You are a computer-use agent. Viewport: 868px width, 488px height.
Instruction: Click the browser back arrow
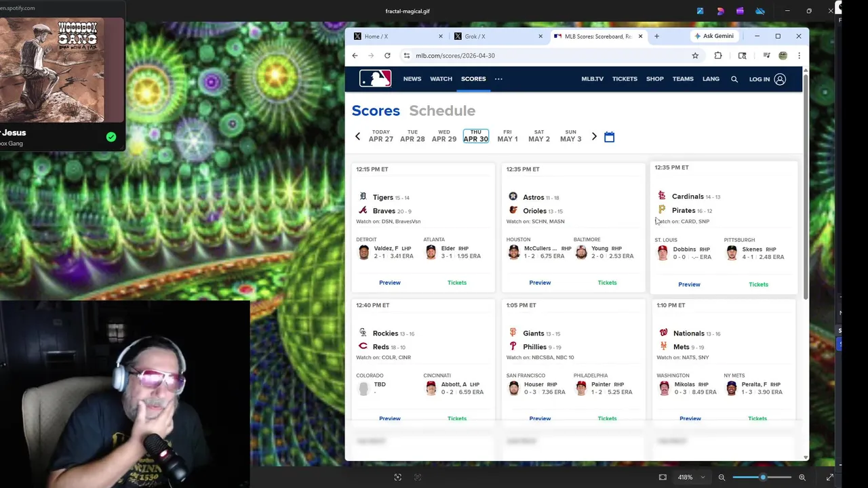coord(355,56)
